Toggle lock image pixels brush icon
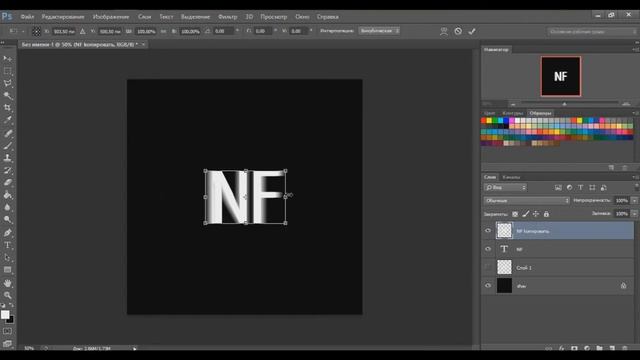The width and height of the screenshot is (640, 360). (526, 214)
